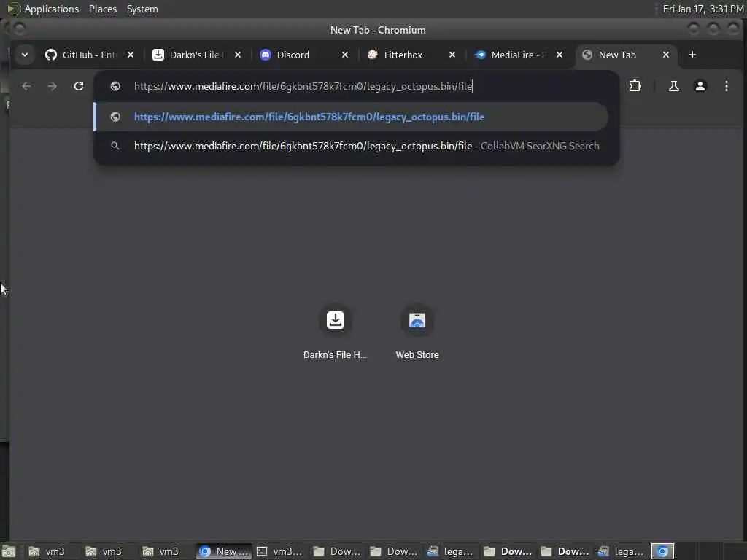This screenshot has width=747, height=560.
Task: Open a new tab with plus button
Action: [x=692, y=55]
